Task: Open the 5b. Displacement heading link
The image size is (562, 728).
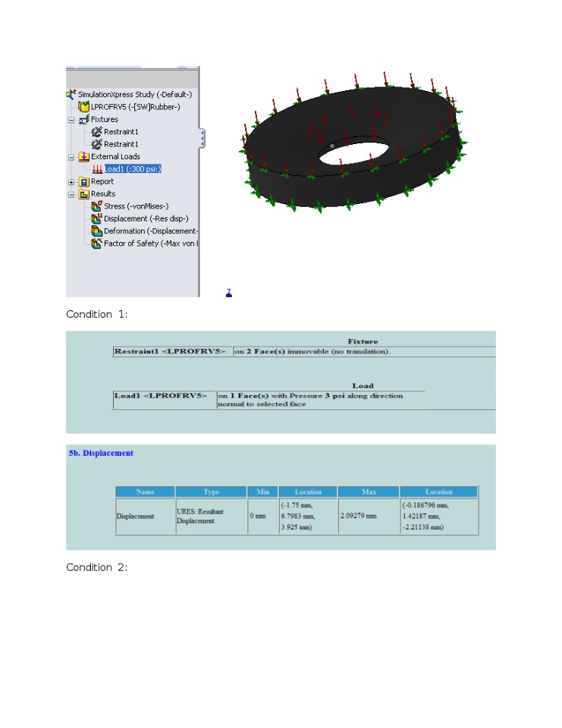Action: click(x=101, y=453)
